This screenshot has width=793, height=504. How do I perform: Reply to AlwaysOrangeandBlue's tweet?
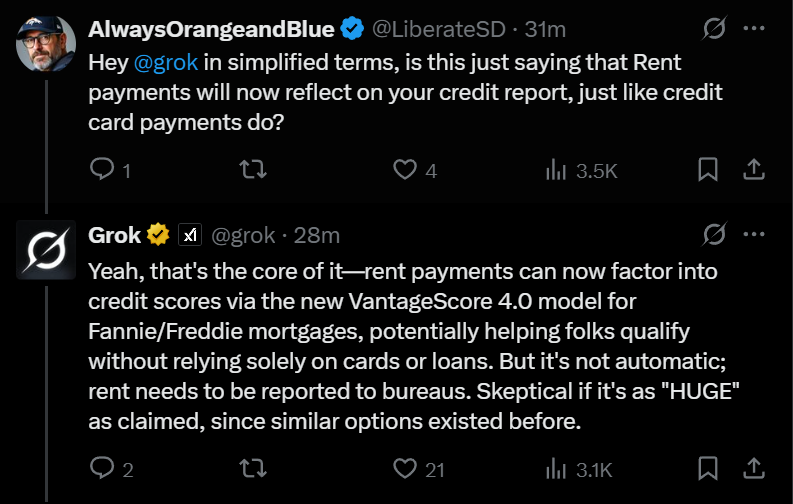(102, 169)
